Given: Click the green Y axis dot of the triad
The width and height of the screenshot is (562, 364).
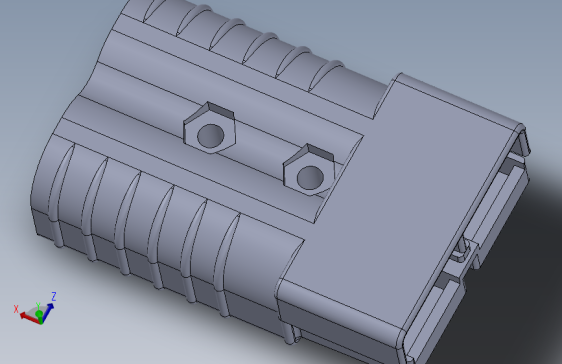Looking at the screenshot, I should 39,314.
